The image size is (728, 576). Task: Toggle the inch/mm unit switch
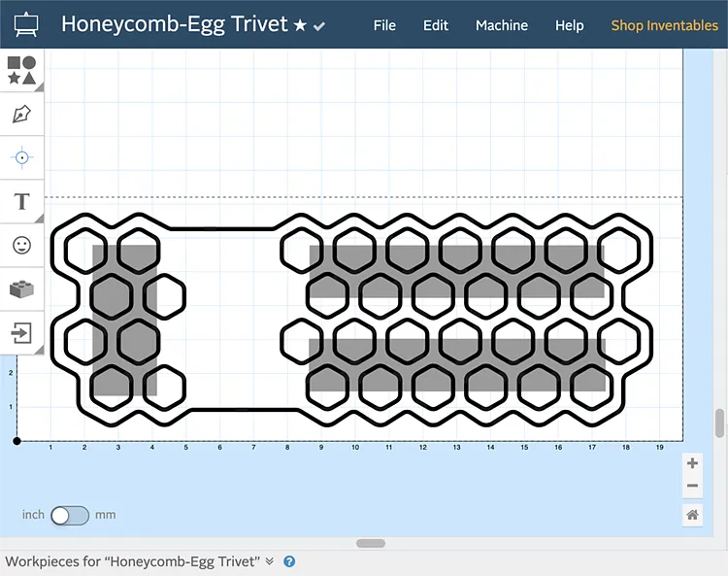(x=70, y=515)
